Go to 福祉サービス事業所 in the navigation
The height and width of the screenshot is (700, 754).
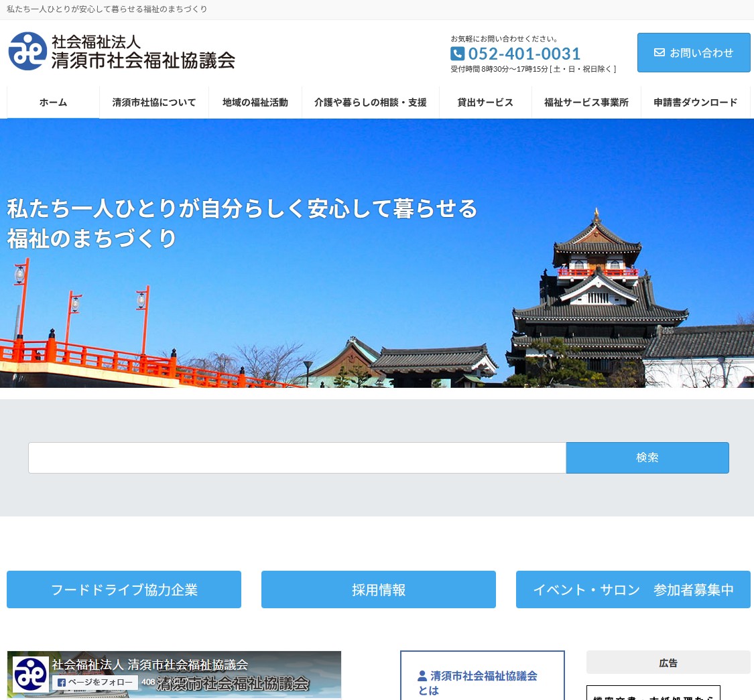point(586,102)
